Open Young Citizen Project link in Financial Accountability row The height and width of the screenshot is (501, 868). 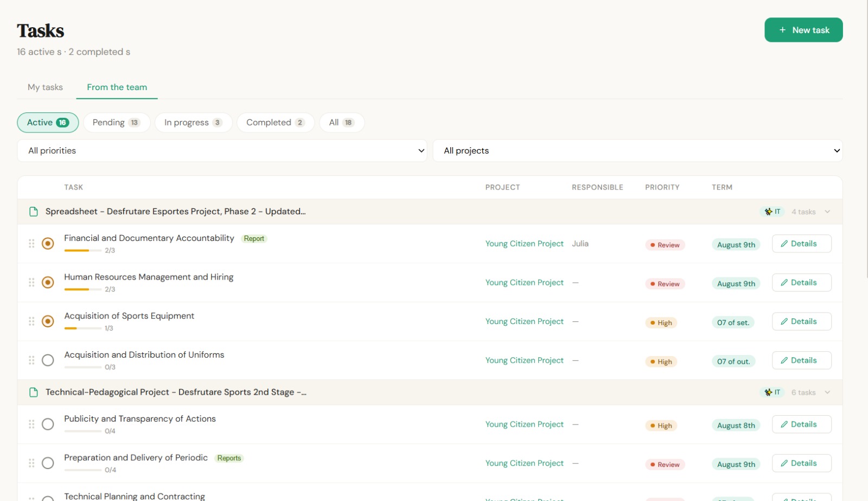(524, 244)
